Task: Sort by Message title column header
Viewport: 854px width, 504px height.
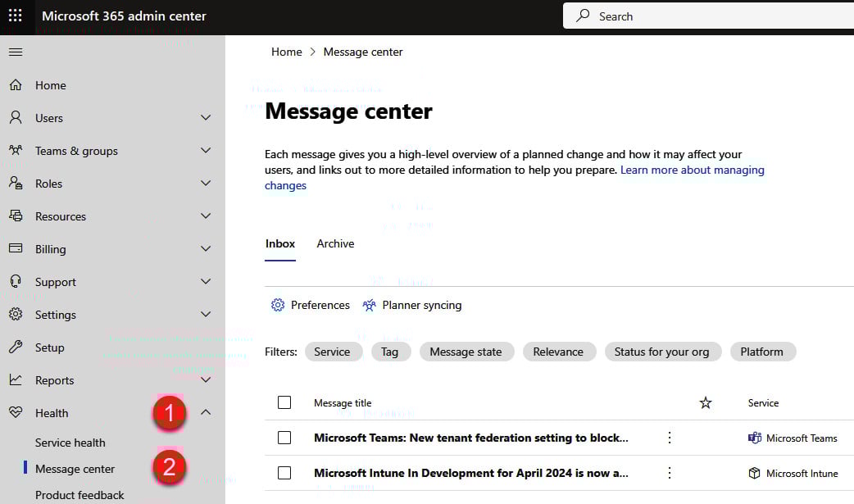Action: coord(343,402)
